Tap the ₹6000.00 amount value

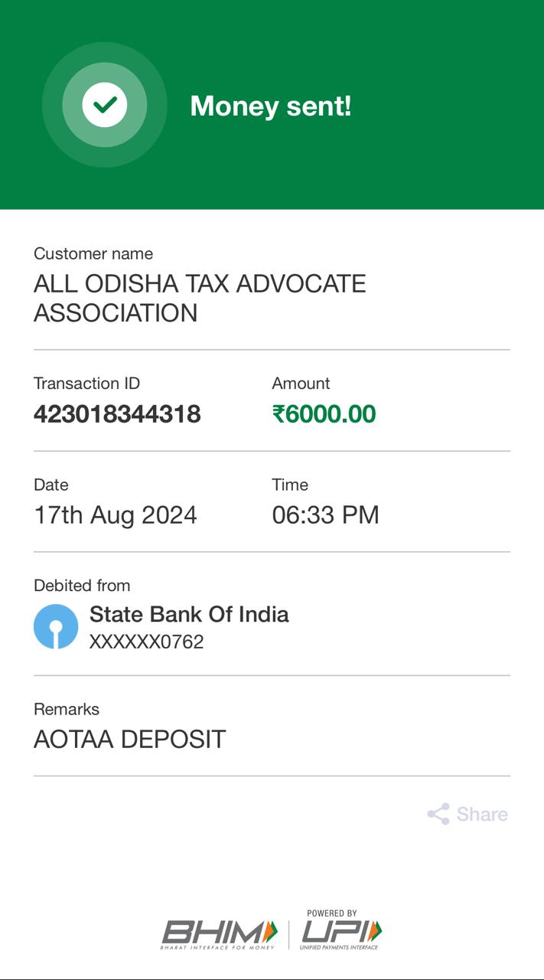[324, 414]
